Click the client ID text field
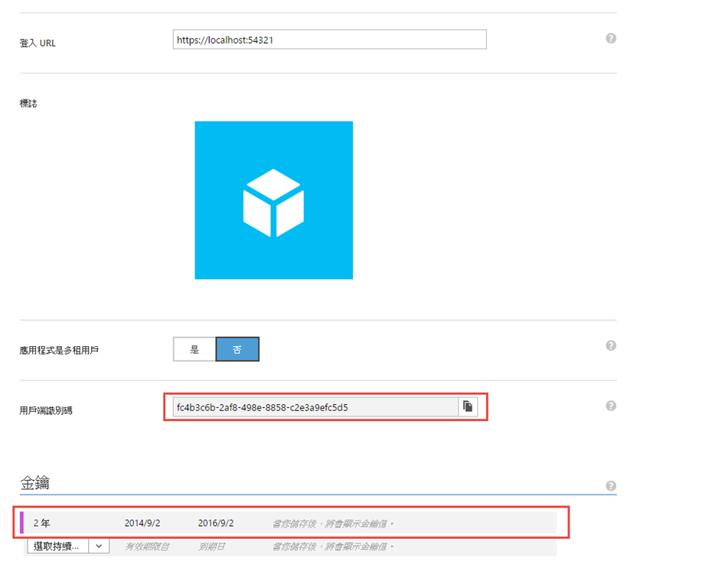Viewport: 703px width, 588px height. click(316, 407)
